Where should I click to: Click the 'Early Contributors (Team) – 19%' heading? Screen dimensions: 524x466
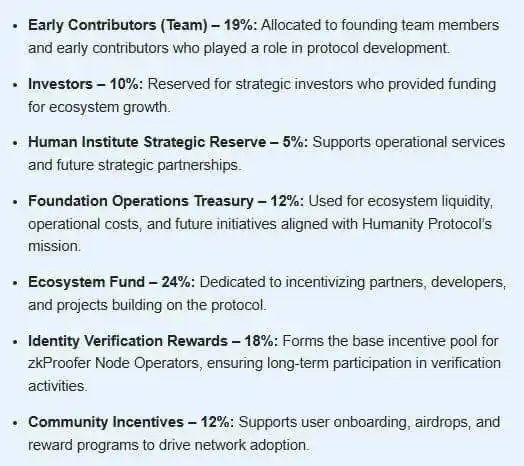coord(143,25)
